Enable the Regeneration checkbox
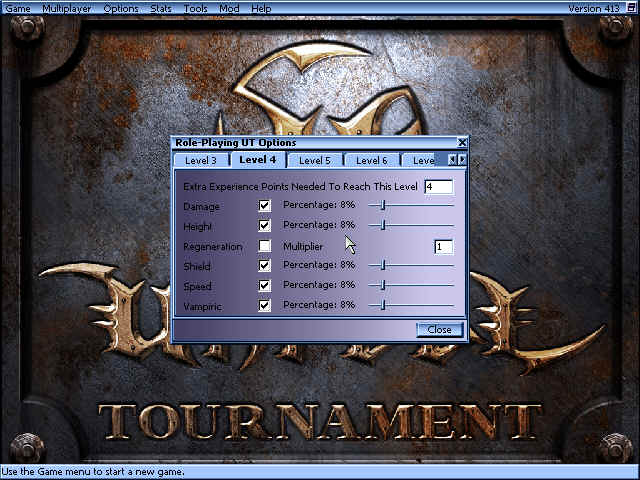The height and width of the screenshot is (480, 640). (x=264, y=246)
